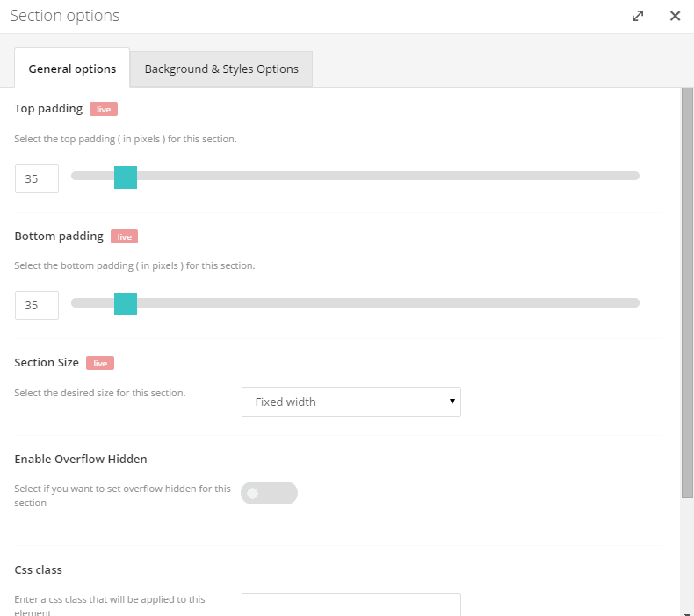Click the live badge next to Top padding

click(x=104, y=109)
